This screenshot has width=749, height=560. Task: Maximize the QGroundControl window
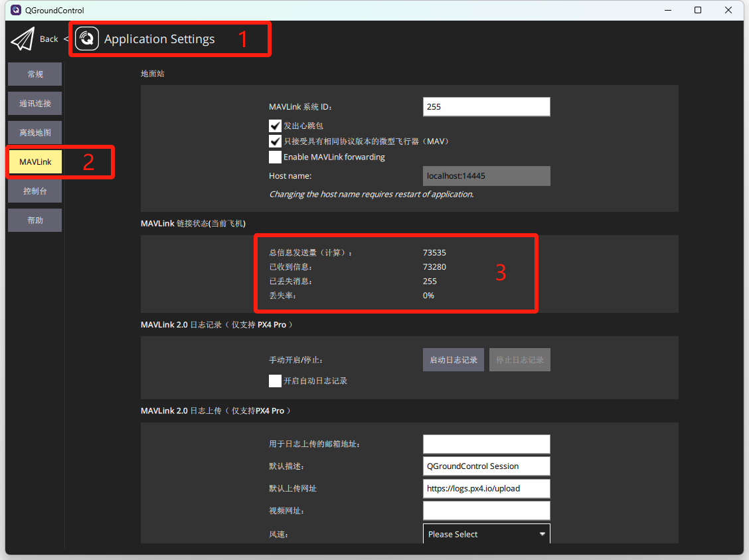pos(698,10)
